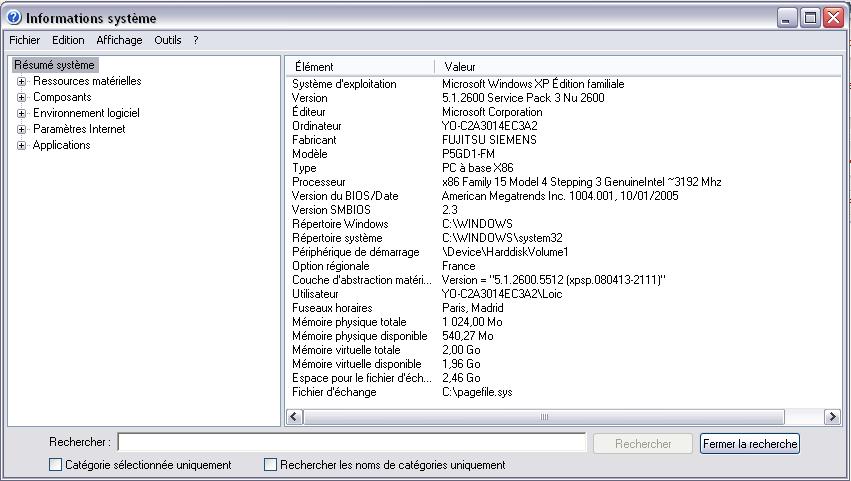851x481 pixels.
Task: Click the 1 024,00 Mo value
Action: coord(472,322)
